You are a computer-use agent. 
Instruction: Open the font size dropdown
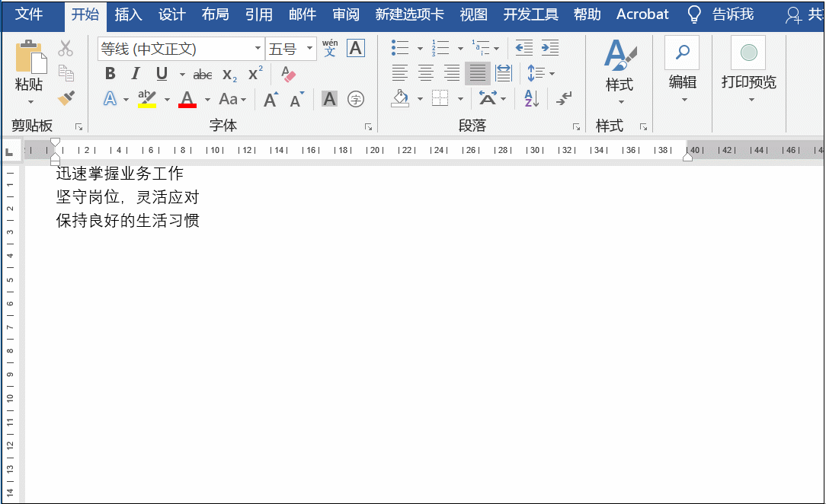[x=309, y=49]
